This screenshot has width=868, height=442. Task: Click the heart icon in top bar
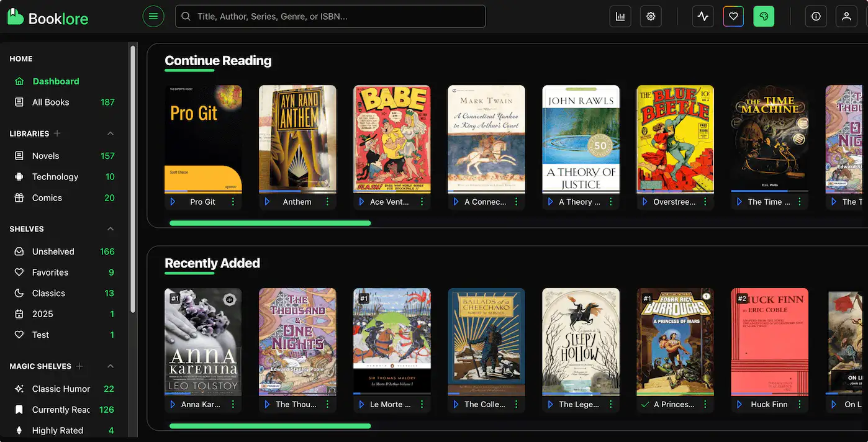coord(733,17)
